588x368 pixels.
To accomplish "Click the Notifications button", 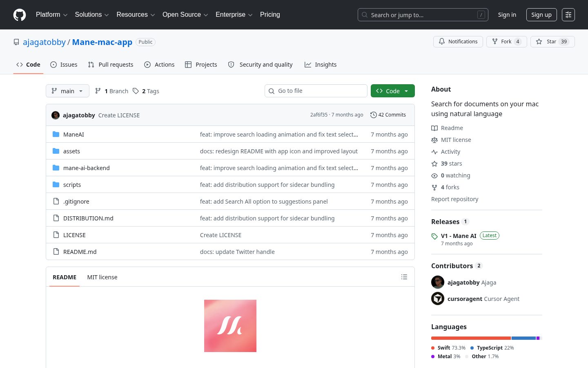I will click(x=458, y=42).
